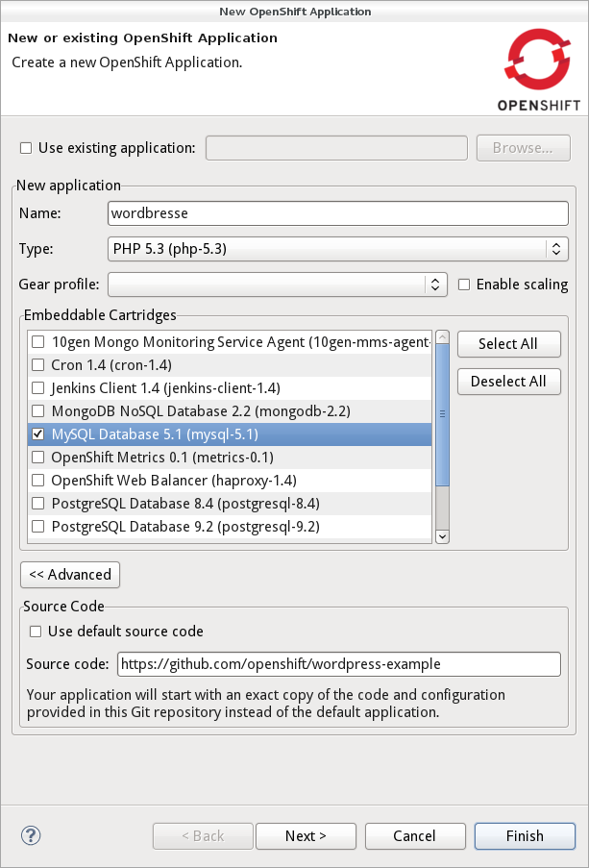The height and width of the screenshot is (868, 589).
Task: Select the MySQL Database 5.1 (mysql-5.1) row text
Action: coord(155,434)
